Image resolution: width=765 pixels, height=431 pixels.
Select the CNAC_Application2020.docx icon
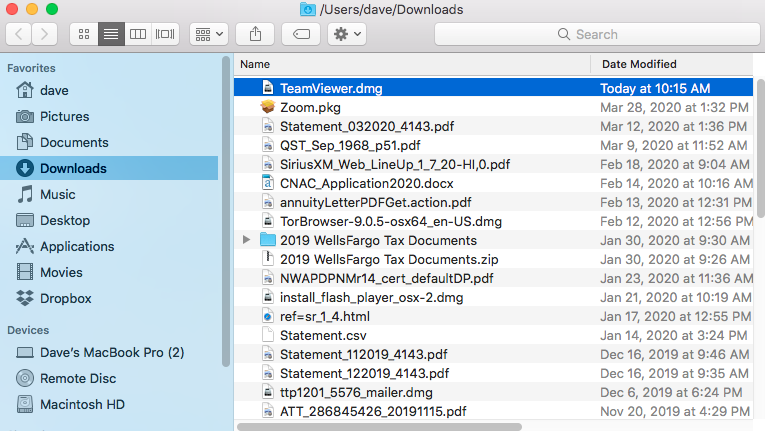(268, 183)
